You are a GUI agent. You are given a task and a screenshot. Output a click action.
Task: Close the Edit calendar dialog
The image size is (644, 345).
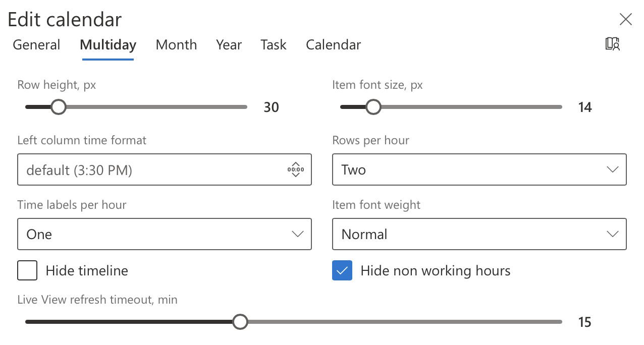(x=625, y=20)
